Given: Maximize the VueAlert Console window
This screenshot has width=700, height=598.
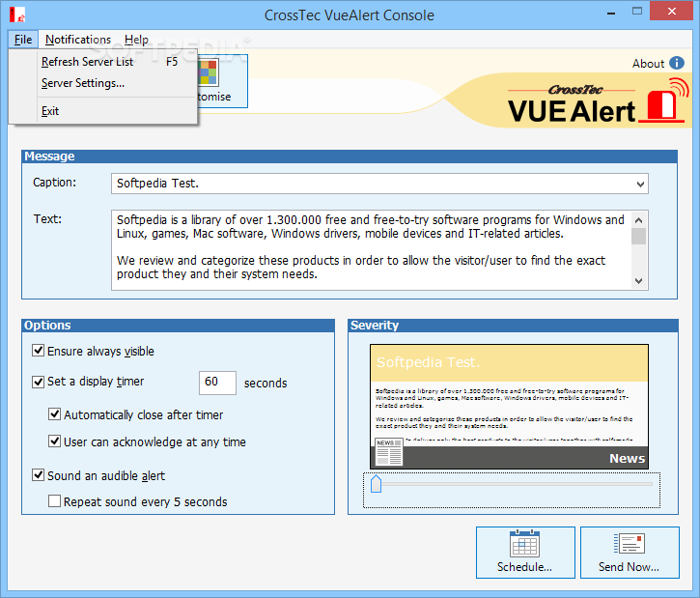Looking at the screenshot, I should pos(637,12).
